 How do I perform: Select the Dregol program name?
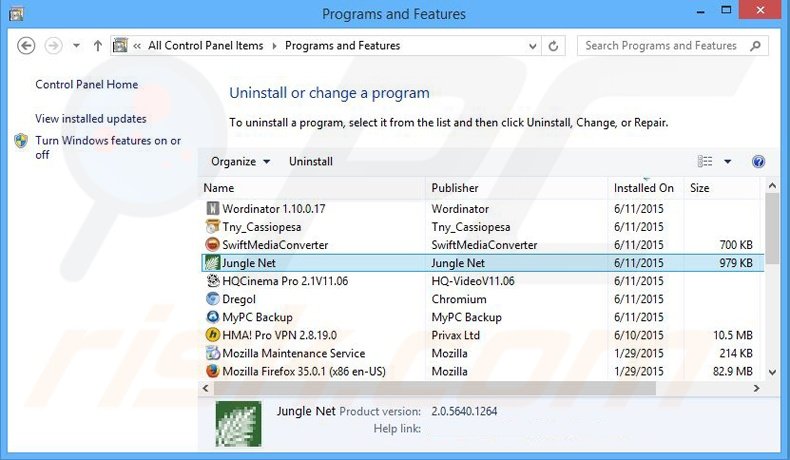(x=239, y=299)
